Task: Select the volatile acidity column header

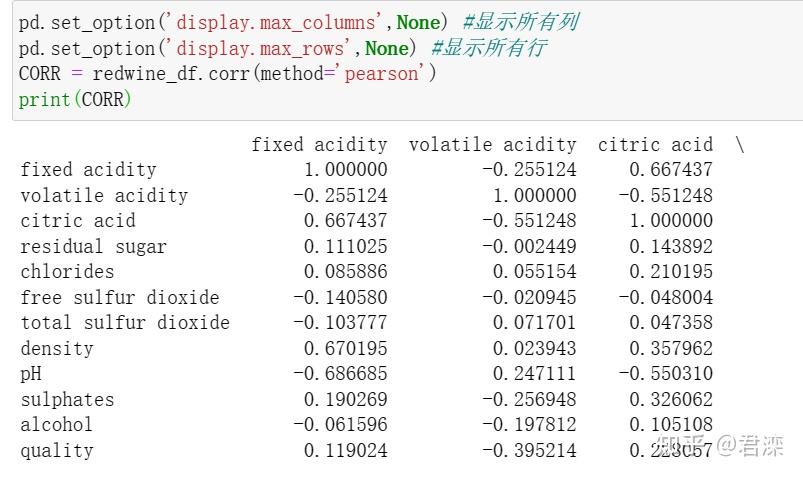Action: (492, 145)
